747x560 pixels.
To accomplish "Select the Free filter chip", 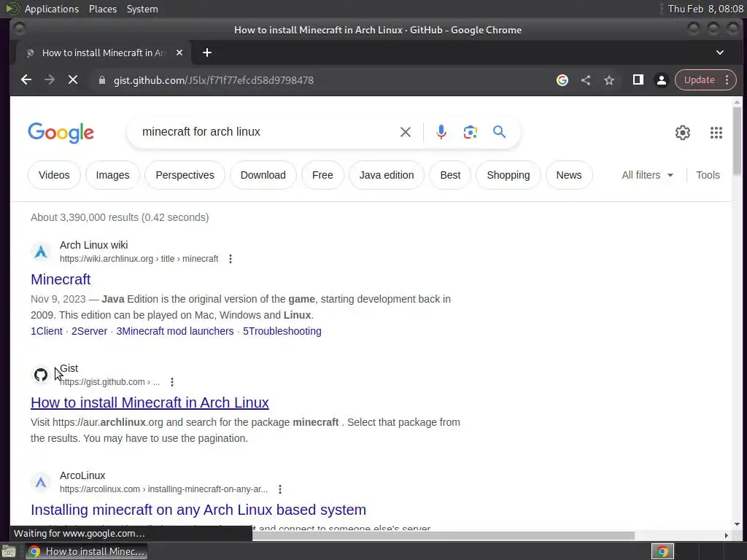I will [x=322, y=175].
